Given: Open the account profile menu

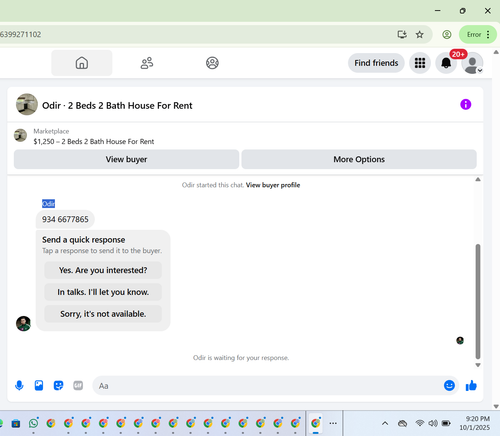Looking at the screenshot, I should click(472, 63).
